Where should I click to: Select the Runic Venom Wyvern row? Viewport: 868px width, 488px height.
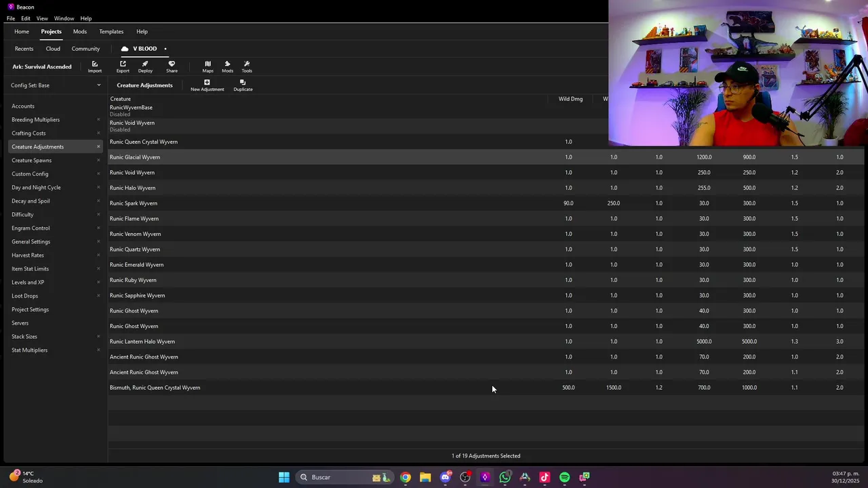(486, 234)
